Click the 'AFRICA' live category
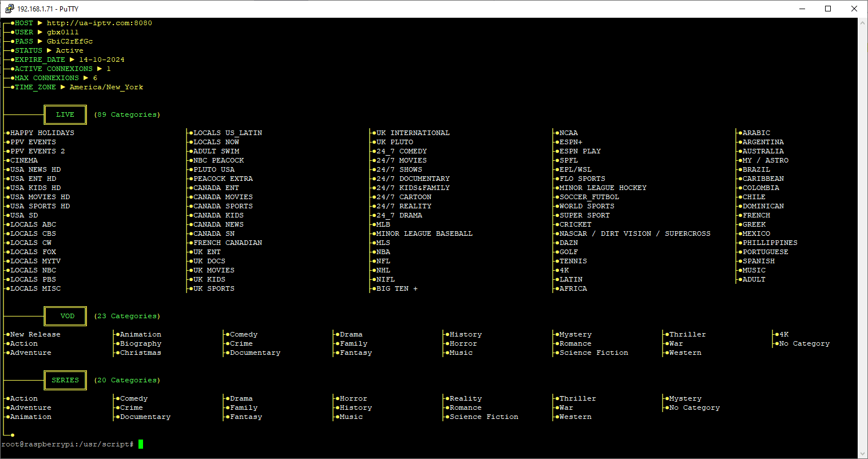The image size is (868, 459). (x=573, y=288)
